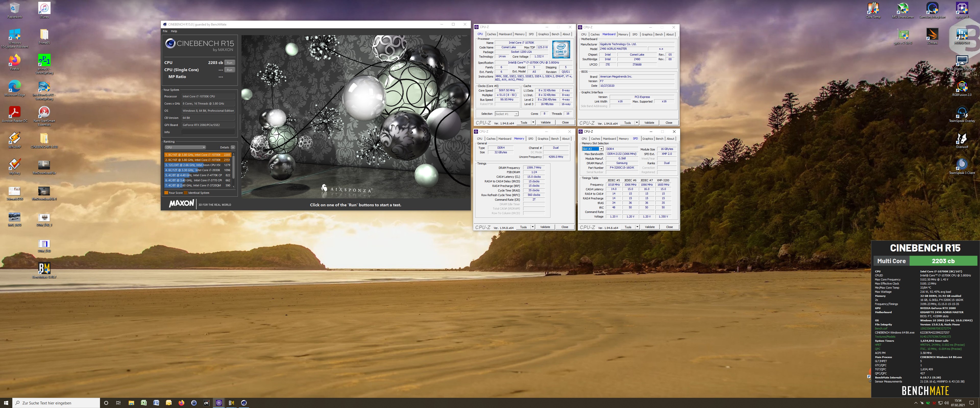The height and width of the screenshot is (408, 980).
Task: Switch to Bench tab in CPU-Z Mainboard window
Action: tap(659, 35)
